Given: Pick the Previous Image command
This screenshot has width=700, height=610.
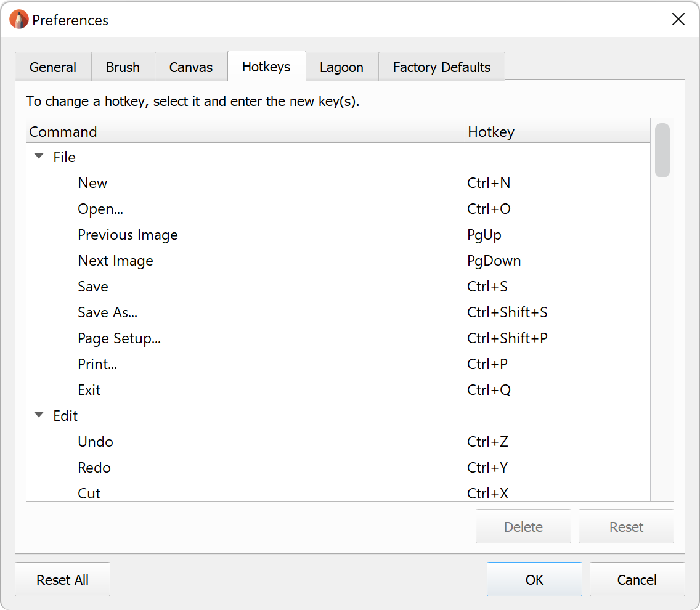Looking at the screenshot, I should pyautogui.click(x=128, y=235).
